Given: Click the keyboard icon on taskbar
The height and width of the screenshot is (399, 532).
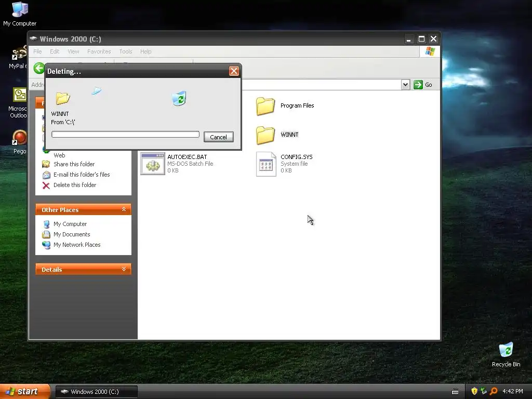Looking at the screenshot, I should (455, 392).
